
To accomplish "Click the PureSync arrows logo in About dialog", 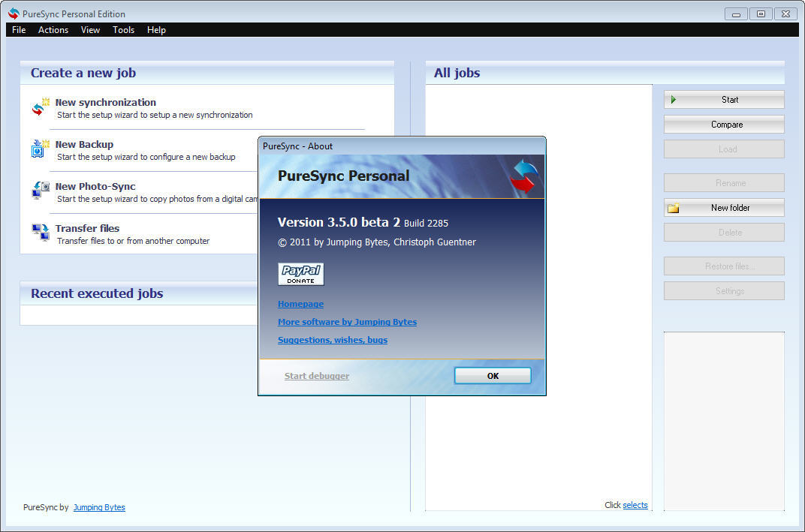I will 523,176.
